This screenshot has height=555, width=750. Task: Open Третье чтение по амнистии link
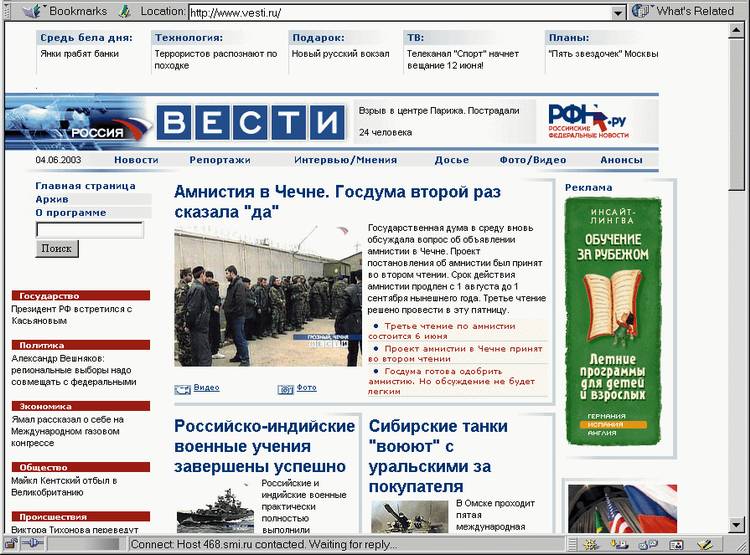coord(441,331)
